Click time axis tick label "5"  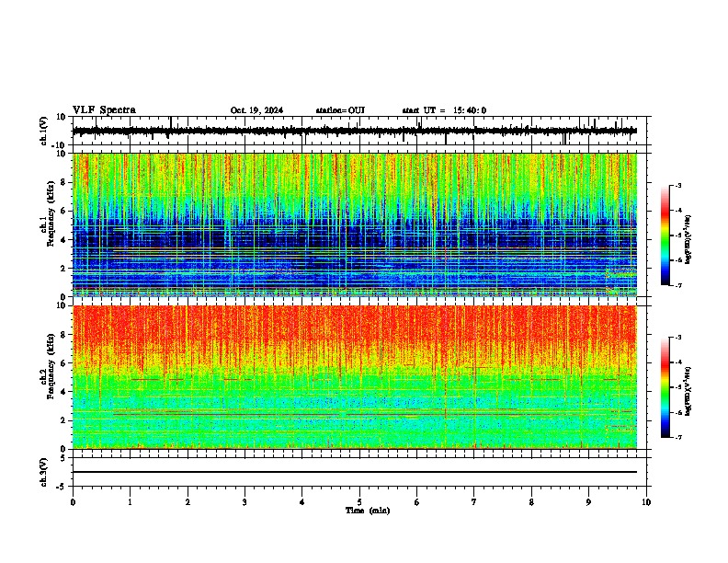(359, 502)
